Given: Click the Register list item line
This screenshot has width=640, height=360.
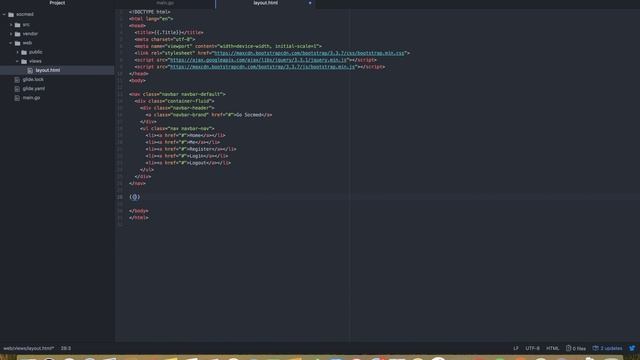Looking at the screenshot, I should tap(191, 149).
